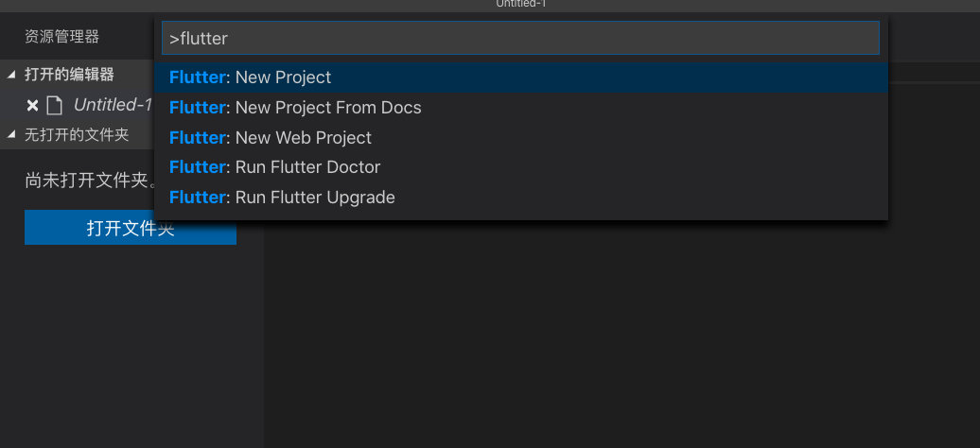Open the Untitled-1 entry in open editors
Viewport: 980px width, 448px height.
(x=114, y=105)
